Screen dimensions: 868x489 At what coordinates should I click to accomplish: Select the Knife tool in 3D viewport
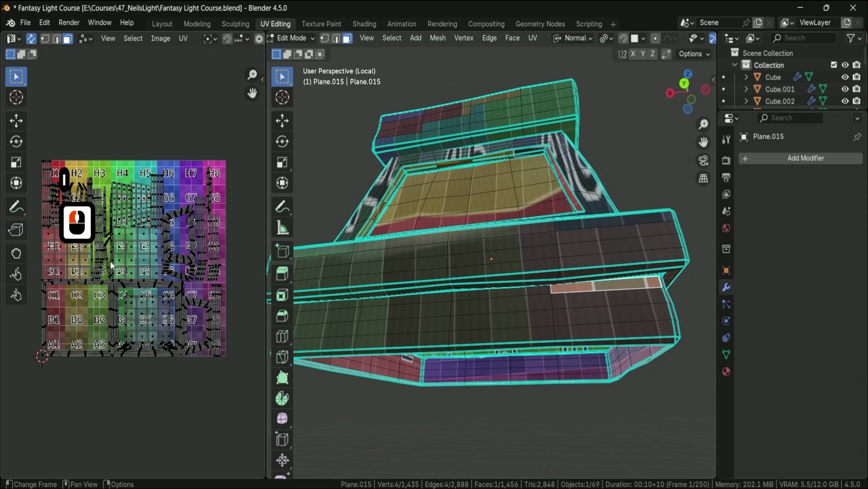[x=282, y=357]
